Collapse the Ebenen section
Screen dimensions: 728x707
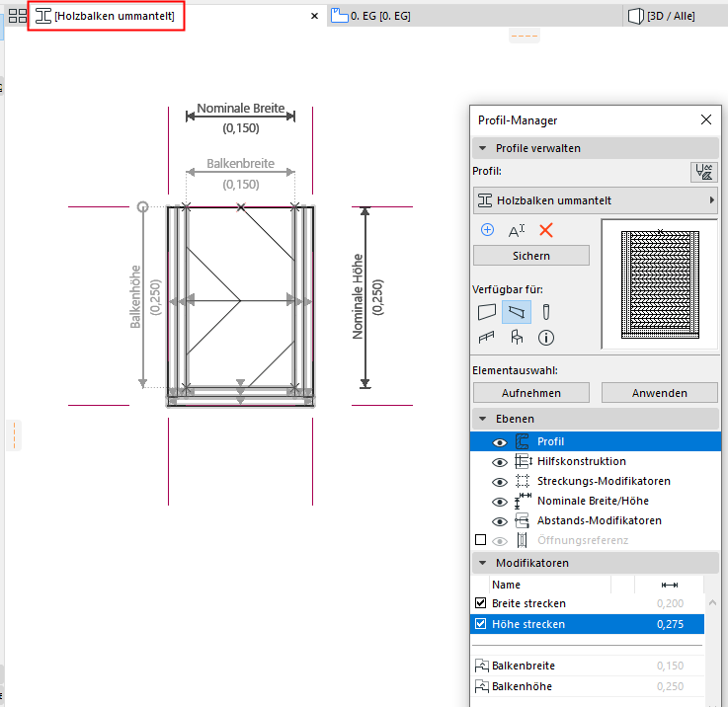(x=483, y=419)
